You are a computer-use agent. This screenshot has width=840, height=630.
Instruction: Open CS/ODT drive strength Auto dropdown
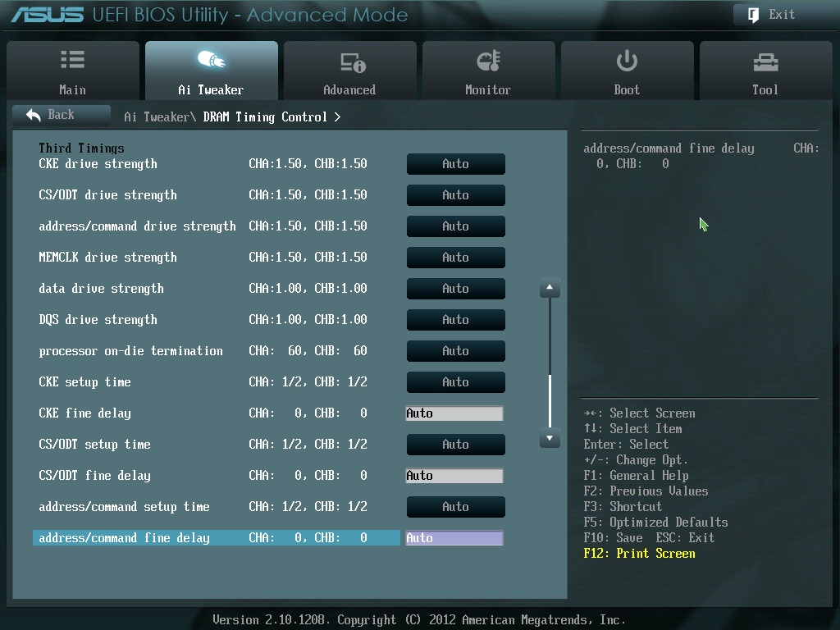click(456, 195)
